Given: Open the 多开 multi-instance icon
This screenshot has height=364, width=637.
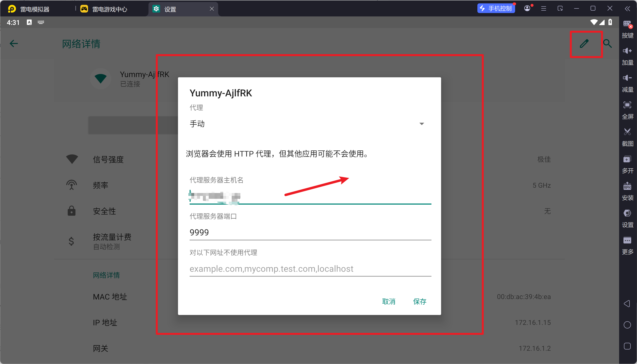Looking at the screenshot, I should (628, 164).
